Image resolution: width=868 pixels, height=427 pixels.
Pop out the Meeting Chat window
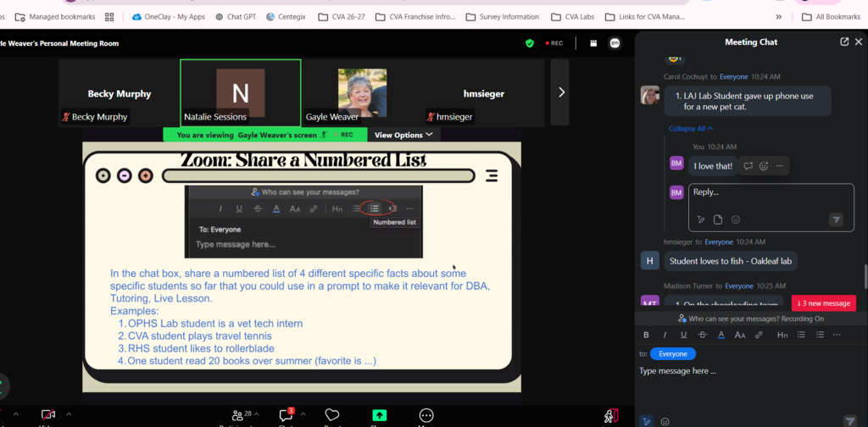tap(844, 42)
